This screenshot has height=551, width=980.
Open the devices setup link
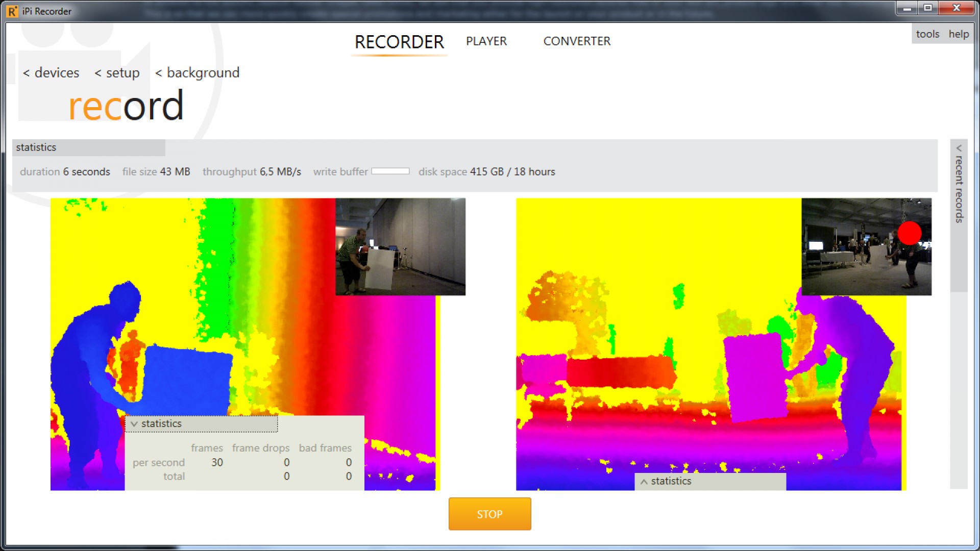tap(52, 72)
